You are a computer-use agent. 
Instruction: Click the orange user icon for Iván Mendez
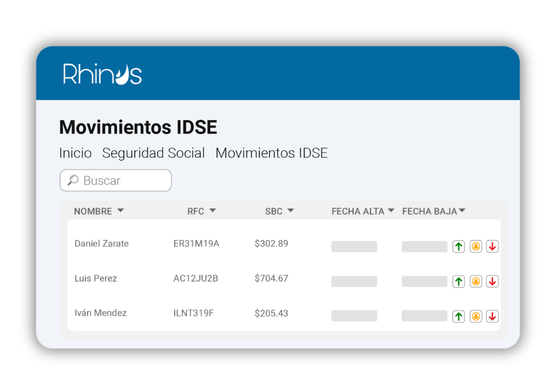476,316
